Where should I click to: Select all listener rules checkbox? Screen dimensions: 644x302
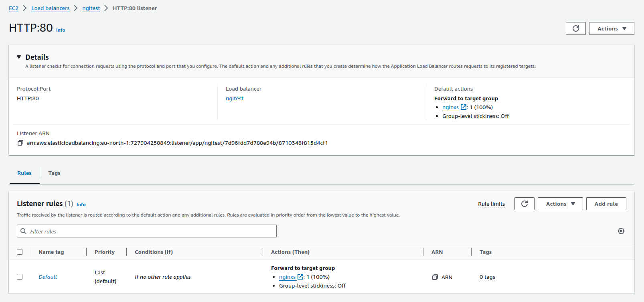coord(20,252)
